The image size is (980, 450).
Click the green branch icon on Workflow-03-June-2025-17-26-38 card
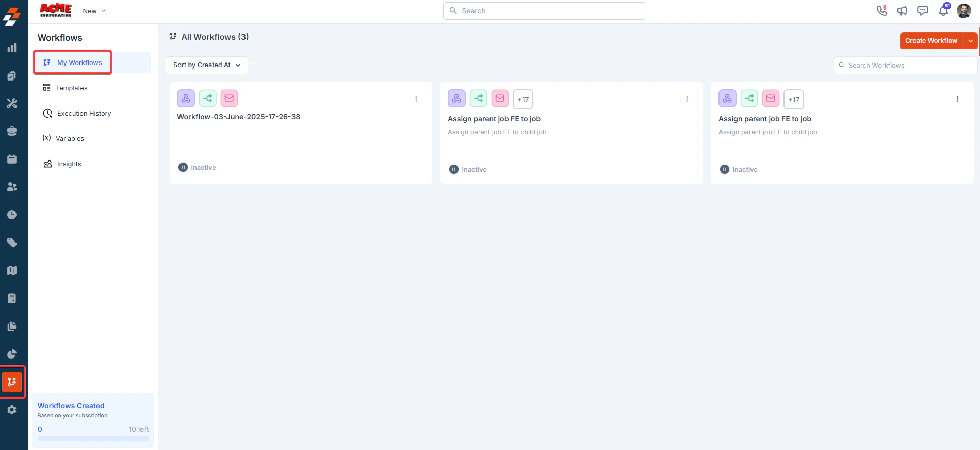tap(208, 98)
